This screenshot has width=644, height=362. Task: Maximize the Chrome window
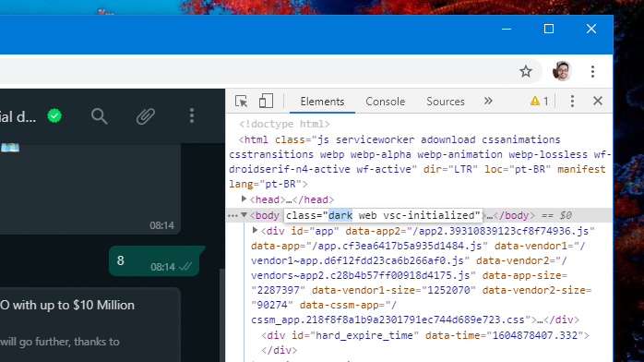[549, 29]
